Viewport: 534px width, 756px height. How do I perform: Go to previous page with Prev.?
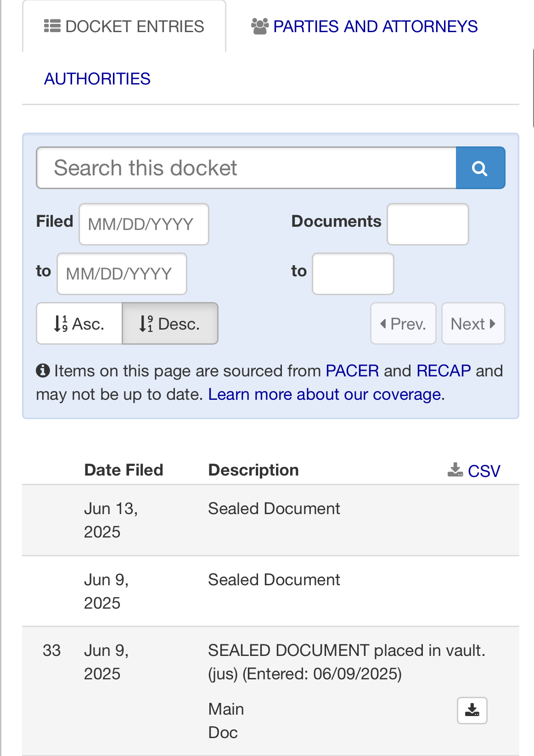click(403, 324)
